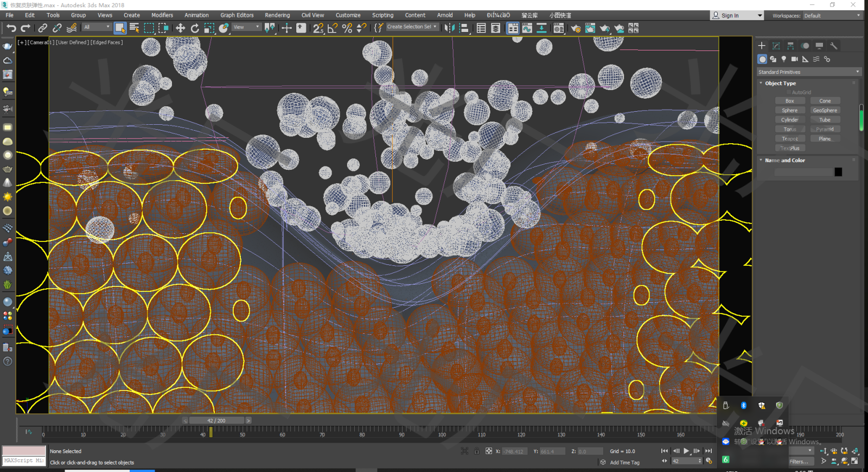Image resolution: width=868 pixels, height=472 pixels.
Task: Switch to the Hierarchy command panel
Action: 790,46
